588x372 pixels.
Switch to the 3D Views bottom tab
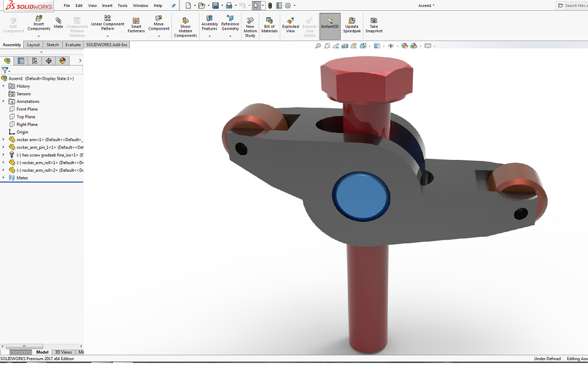point(64,352)
